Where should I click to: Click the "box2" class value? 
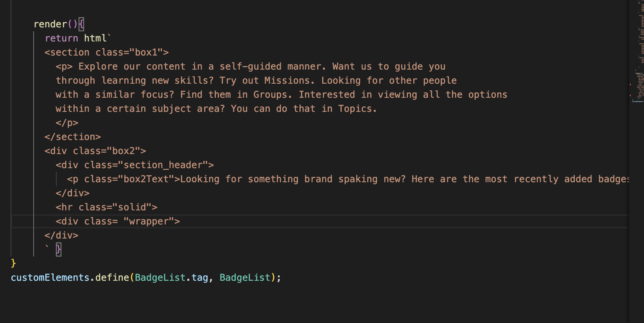tap(124, 151)
